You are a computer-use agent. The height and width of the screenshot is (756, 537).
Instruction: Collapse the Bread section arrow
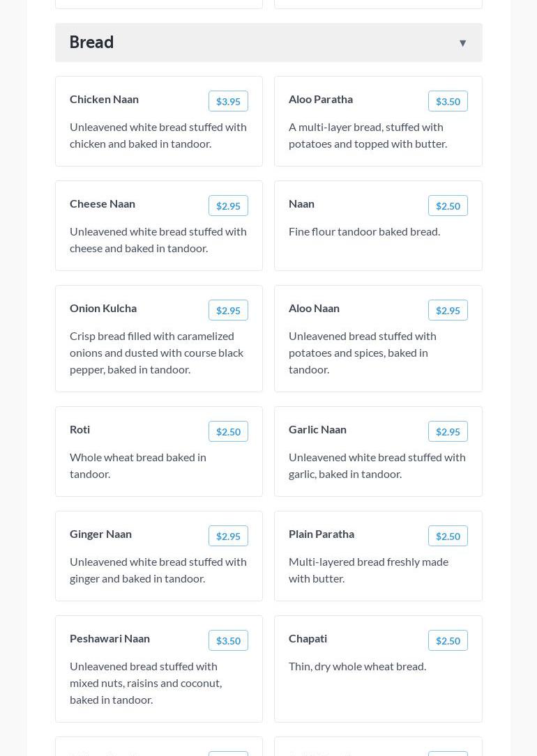pyautogui.click(x=462, y=43)
